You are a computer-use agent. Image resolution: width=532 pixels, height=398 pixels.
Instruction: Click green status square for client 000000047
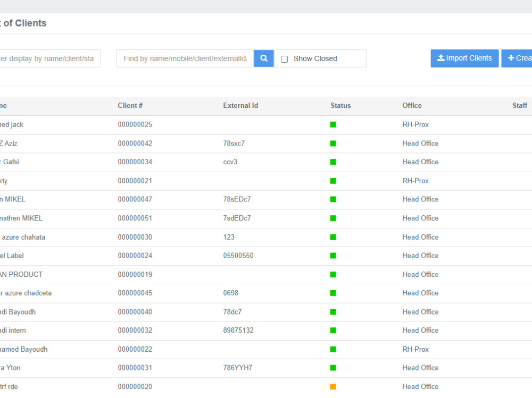(333, 199)
